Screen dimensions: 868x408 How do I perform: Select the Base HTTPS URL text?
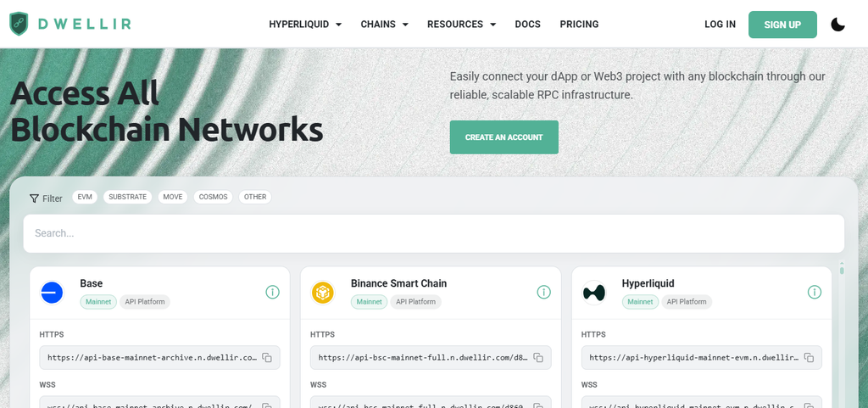click(x=153, y=358)
